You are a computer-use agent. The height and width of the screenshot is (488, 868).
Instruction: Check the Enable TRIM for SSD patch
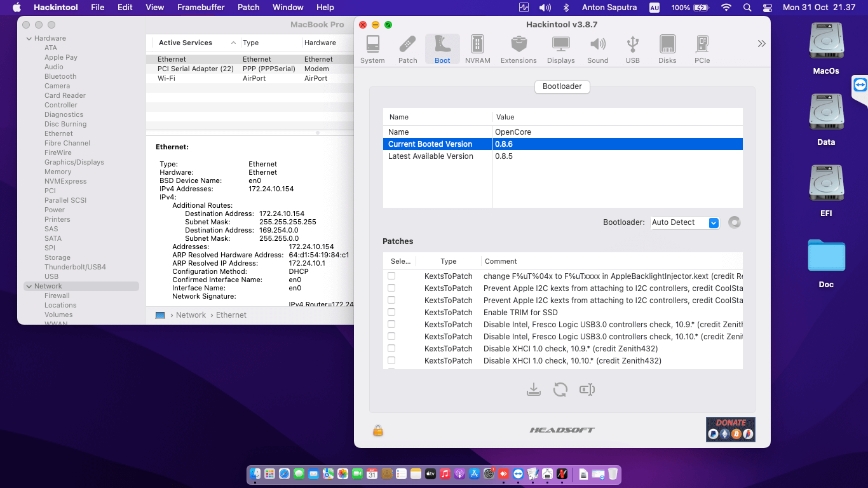coord(391,312)
